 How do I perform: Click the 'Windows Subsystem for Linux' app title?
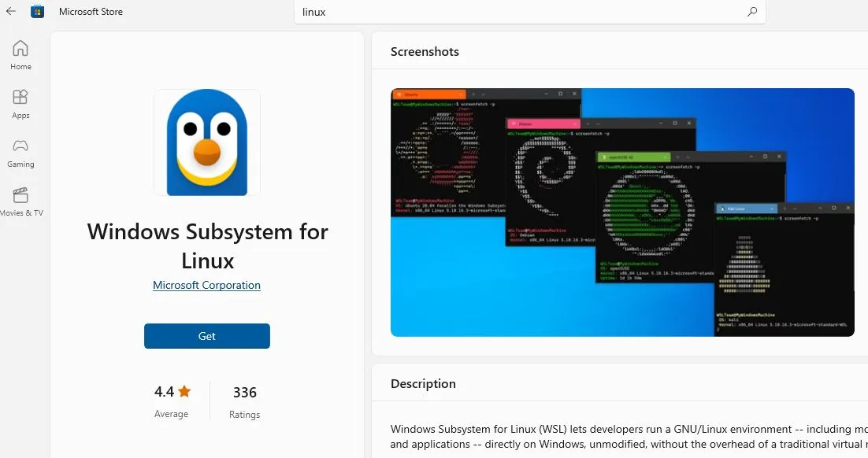(208, 246)
